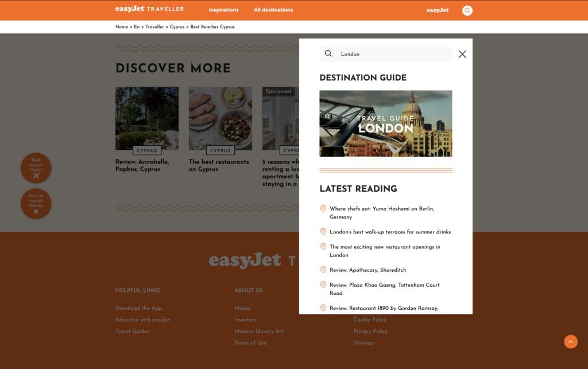Image resolution: width=588 pixels, height=369 pixels.
Task: Go to the En breadcrumb
Action: [x=137, y=26]
